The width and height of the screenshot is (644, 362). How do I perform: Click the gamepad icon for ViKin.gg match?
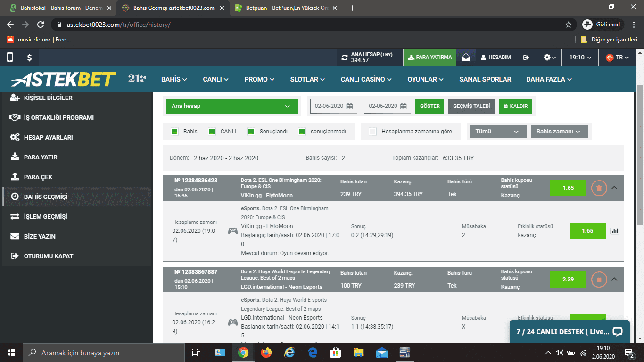233,231
